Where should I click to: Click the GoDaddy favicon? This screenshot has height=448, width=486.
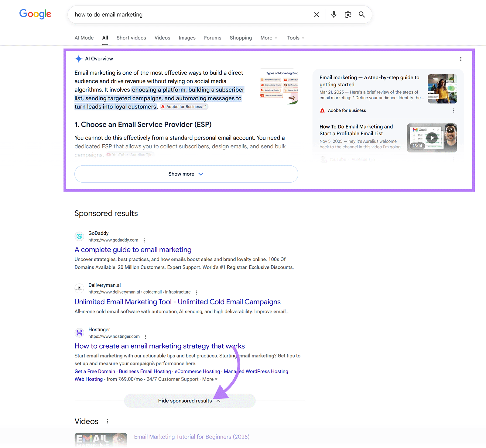point(79,236)
